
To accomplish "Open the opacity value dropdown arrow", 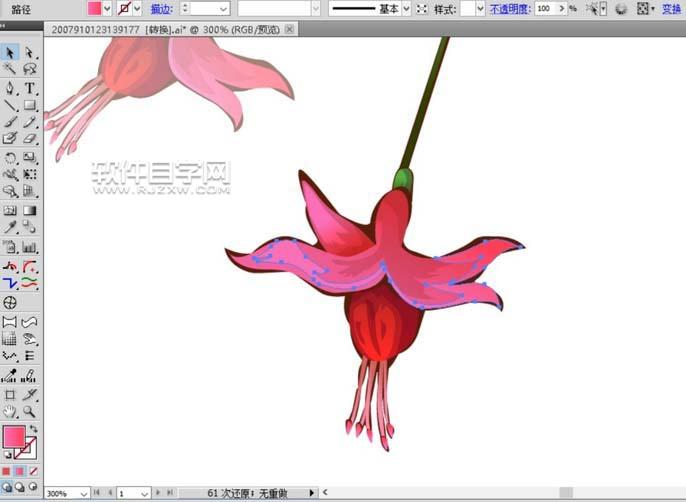I will tap(560, 8).
